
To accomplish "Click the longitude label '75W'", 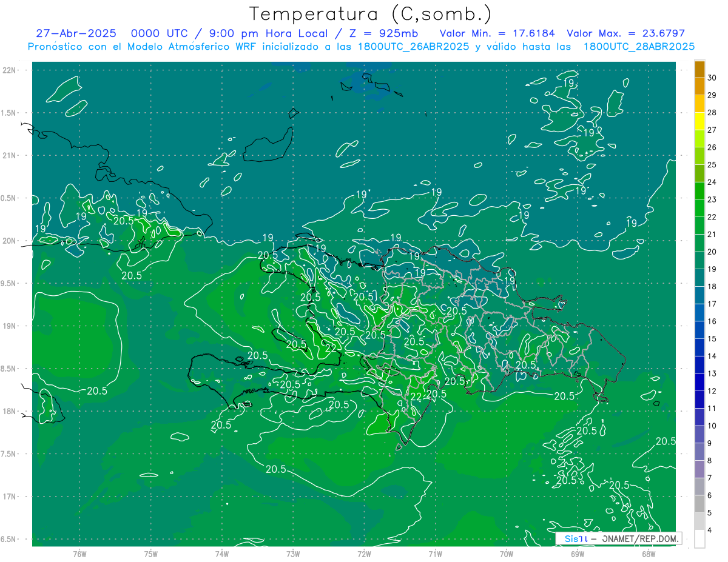I will coord(151,554).
